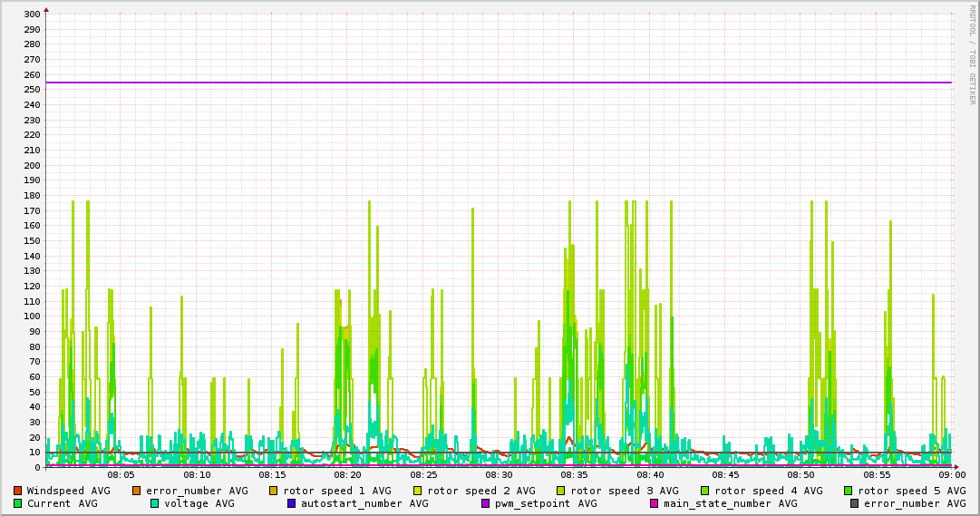Screen dimensions: 980x516
Task: Click the dark gray error_number AVG swatch
Action: point(855,503)
